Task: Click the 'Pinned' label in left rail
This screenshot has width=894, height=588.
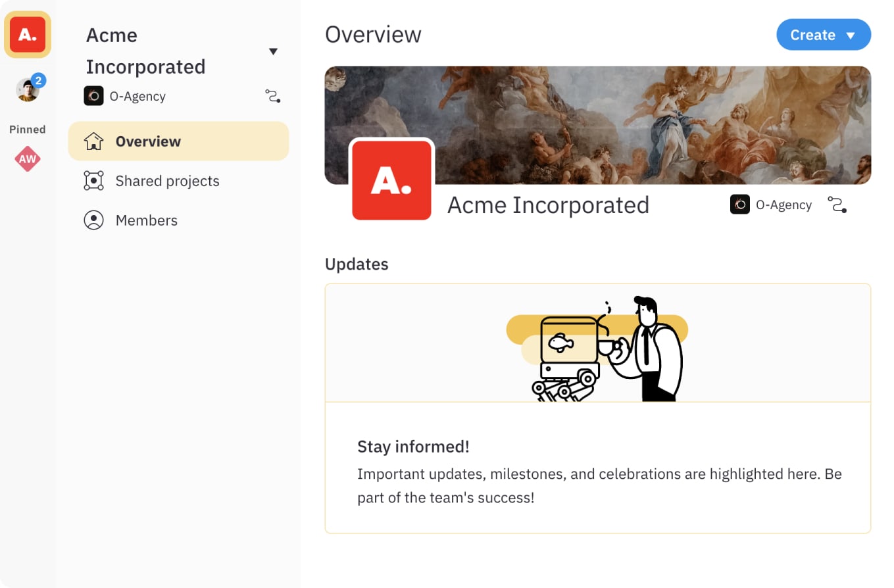Action: [28, 130]
